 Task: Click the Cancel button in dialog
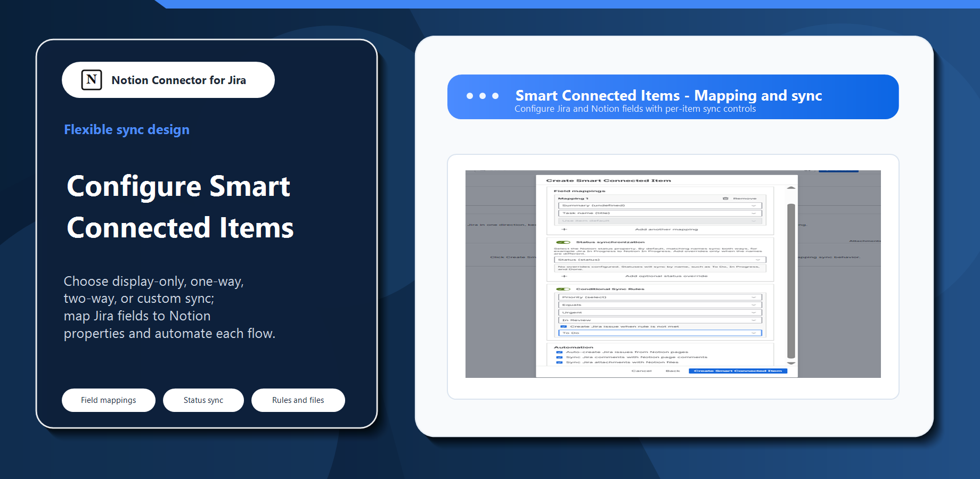click(x=641, y=371)
